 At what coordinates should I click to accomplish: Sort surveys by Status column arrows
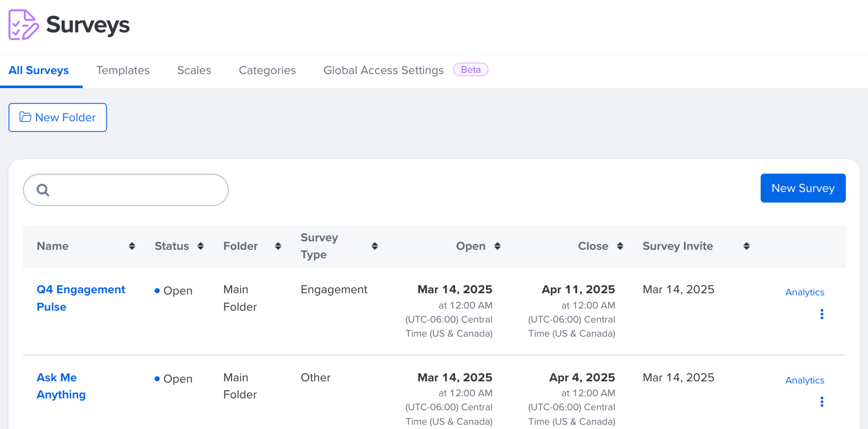[201, 246]
